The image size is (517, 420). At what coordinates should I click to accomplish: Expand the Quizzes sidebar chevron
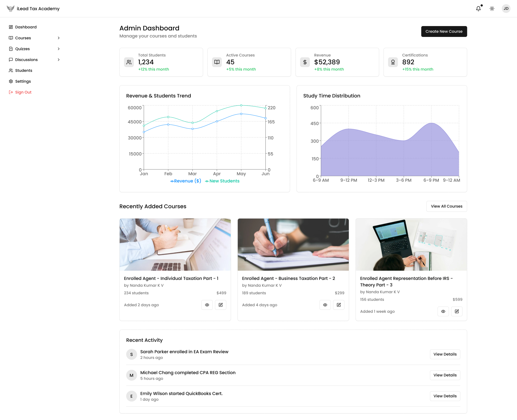(58, 49)
